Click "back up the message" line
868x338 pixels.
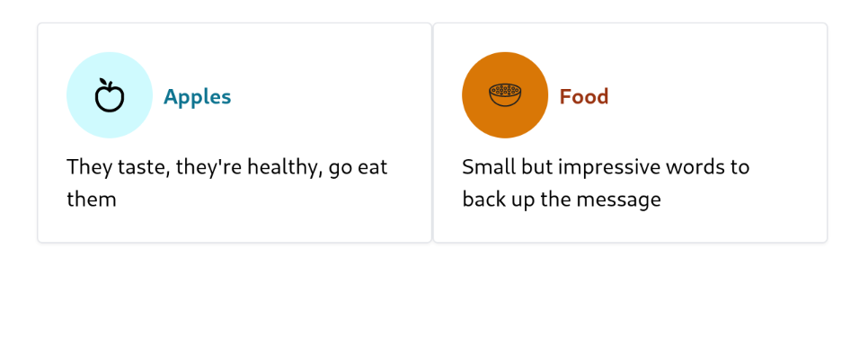pos(562,200)
